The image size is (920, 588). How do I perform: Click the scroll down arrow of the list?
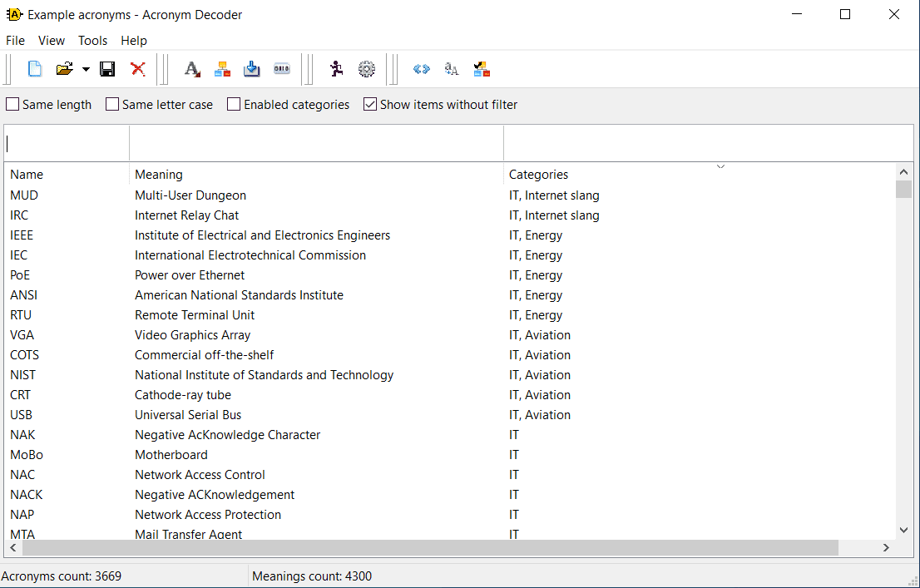(903, 530)
